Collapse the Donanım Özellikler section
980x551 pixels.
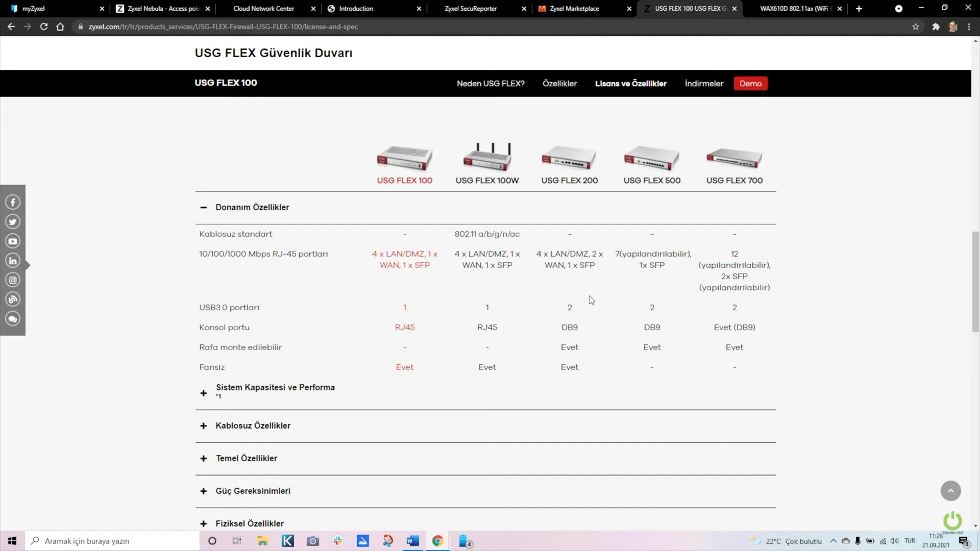coord(204,207)
